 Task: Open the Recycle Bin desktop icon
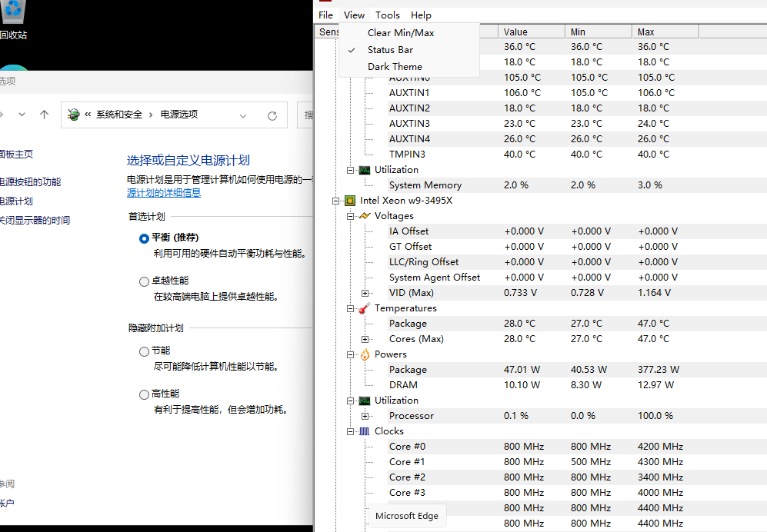[13, 19]
